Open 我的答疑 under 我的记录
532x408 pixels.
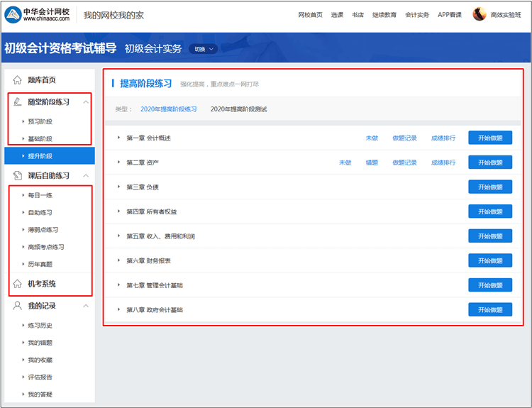(40, 395)
